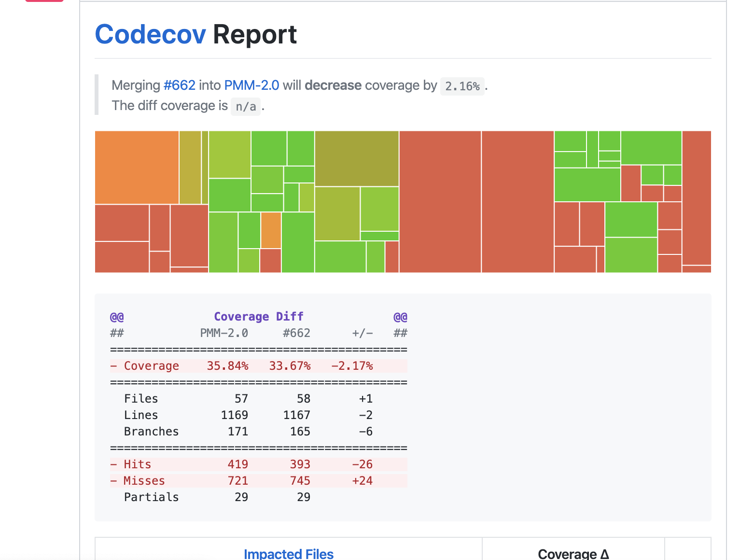Image resolution: width=754 pixels, height=560 pixels.
Task: Select the red Coverage row in diff table
Action: click(x=259, y=366)
